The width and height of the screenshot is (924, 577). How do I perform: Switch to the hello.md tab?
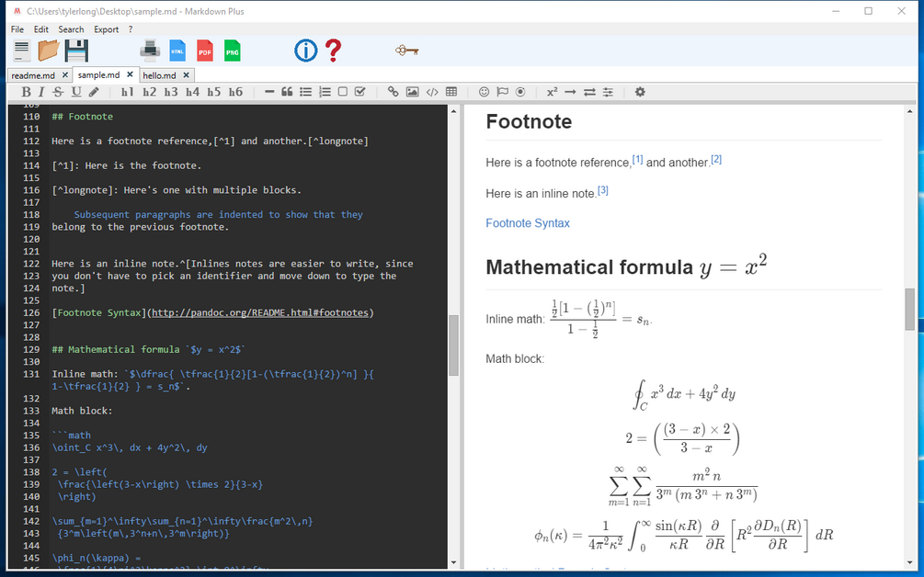pyautogui.click(x=159, y=75)
